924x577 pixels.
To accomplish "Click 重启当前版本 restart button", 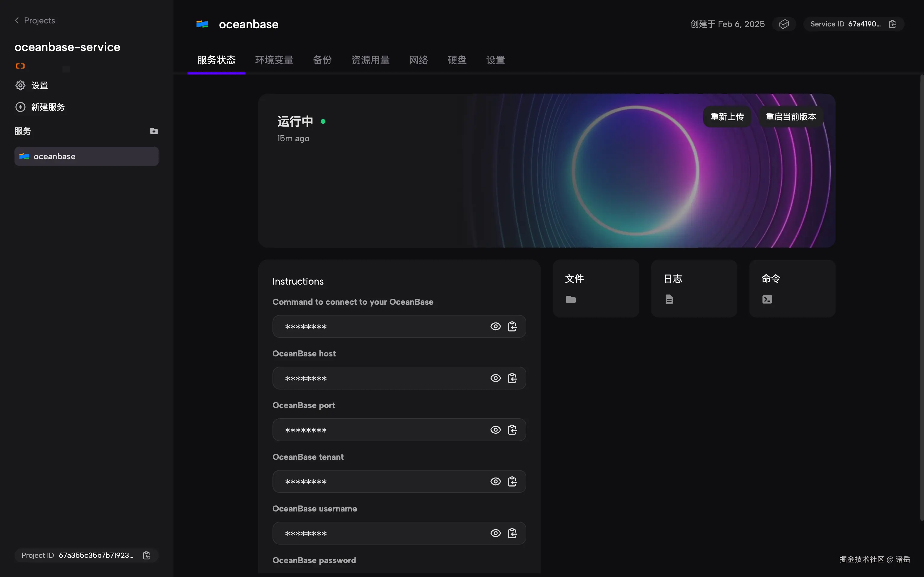I will click(790, 117).
